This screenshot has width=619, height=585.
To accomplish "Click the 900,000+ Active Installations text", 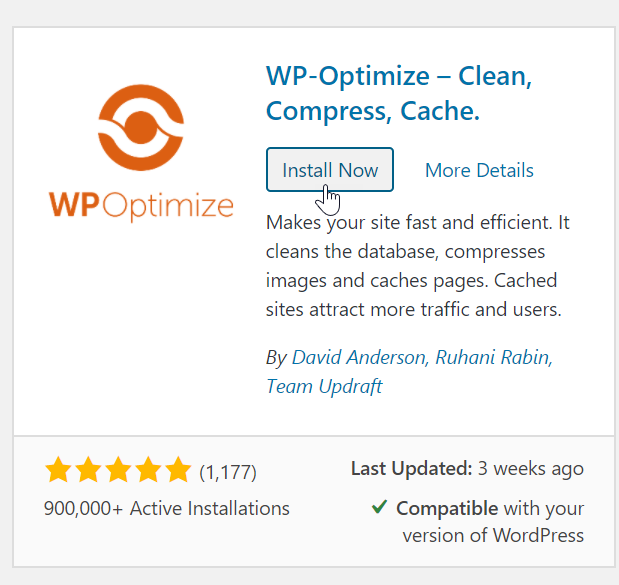I will [166, 508].
